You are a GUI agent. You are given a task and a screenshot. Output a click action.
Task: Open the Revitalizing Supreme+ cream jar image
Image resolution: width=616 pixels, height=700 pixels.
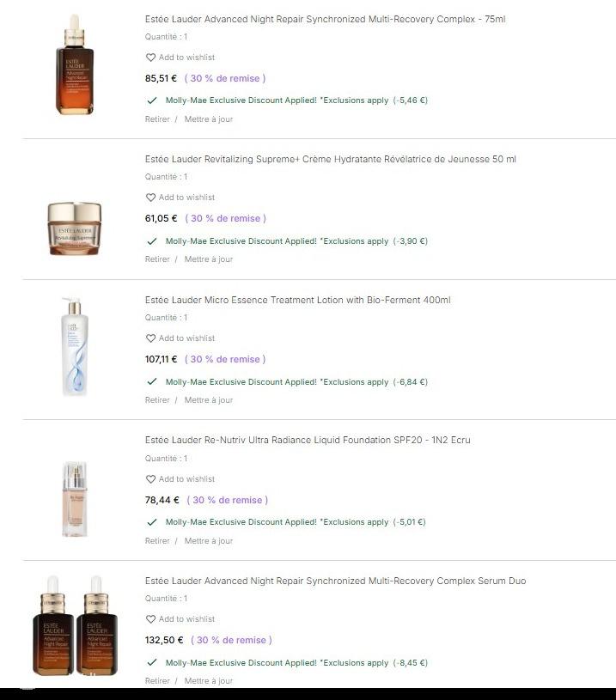(x=75, y=228)
